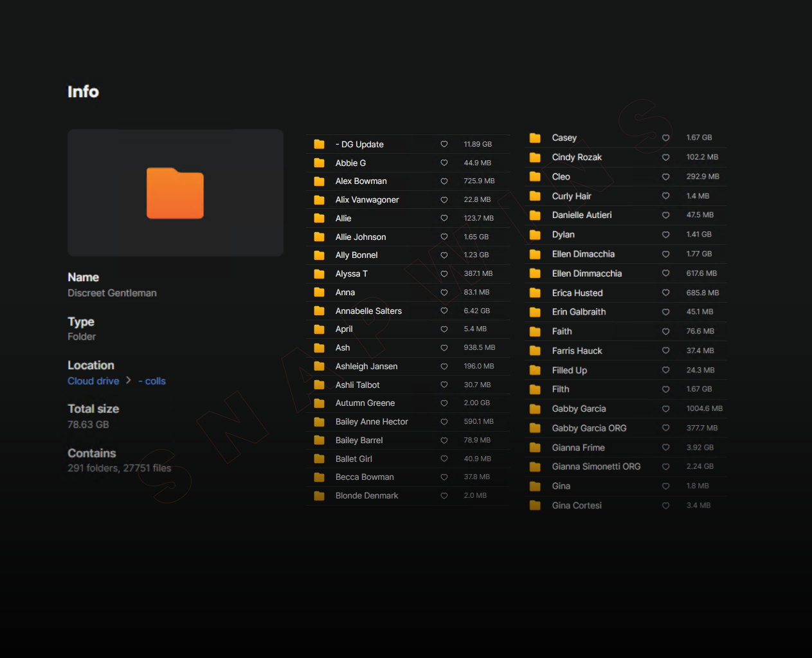The image size is (812, 658).
Task: Click the breadcrumb chevron after Cloud drive
Action: [129, 381]
